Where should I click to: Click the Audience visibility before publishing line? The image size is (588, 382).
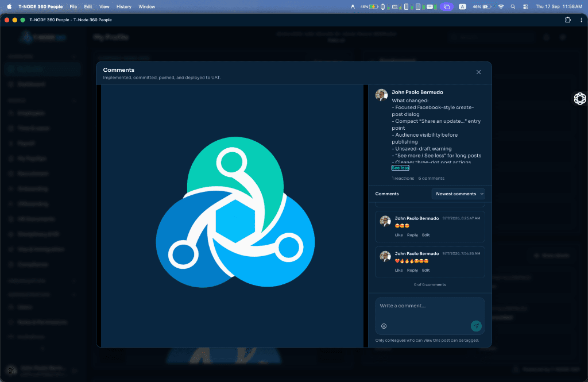[x=424, y=138]
